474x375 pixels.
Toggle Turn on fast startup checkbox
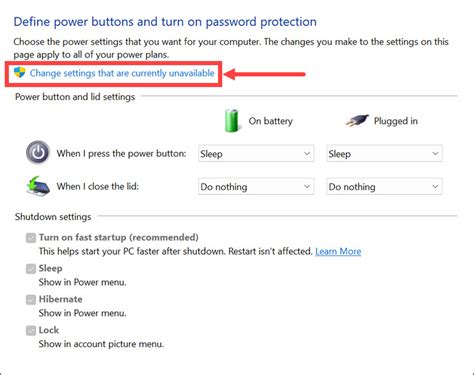[31, 238]
